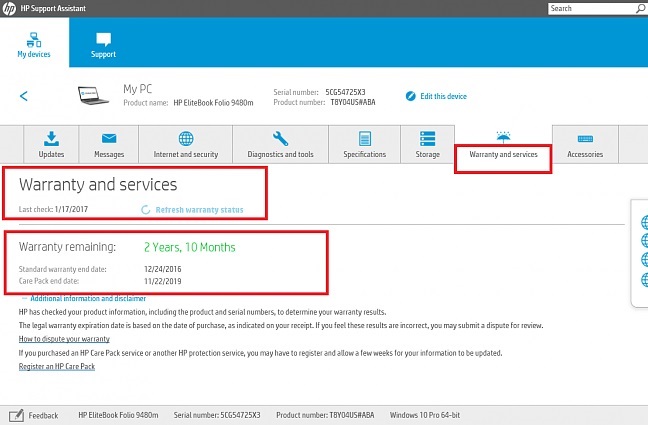The height and width of the screenshot is (425, 648).
Task: Click the Storage drives icon
Action: click(427, 138)
